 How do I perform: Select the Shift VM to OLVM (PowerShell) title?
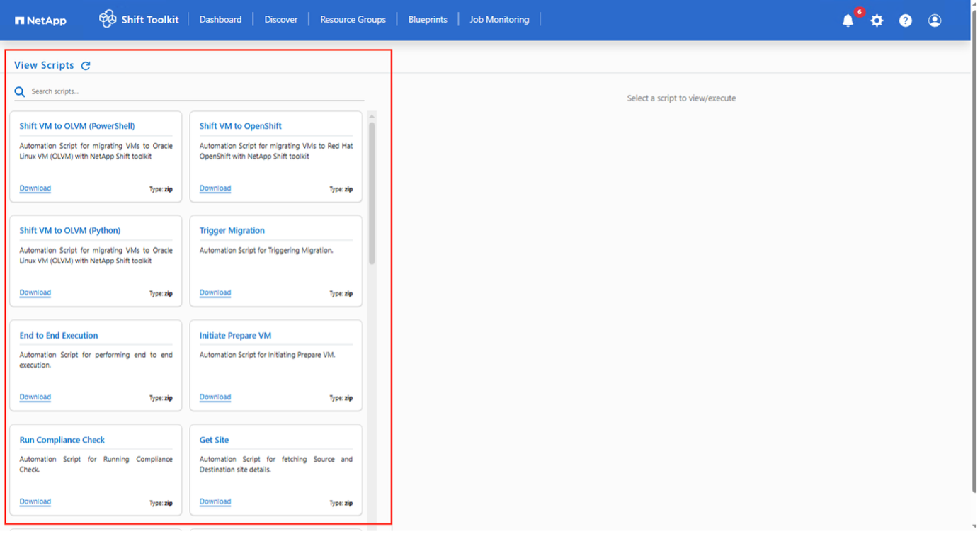pyautogui.click(x=77, y=127)
